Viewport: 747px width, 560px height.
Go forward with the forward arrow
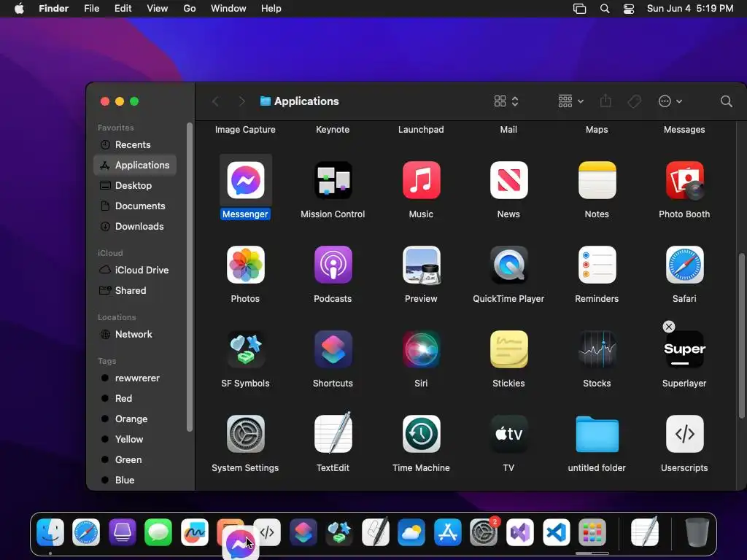241,101
